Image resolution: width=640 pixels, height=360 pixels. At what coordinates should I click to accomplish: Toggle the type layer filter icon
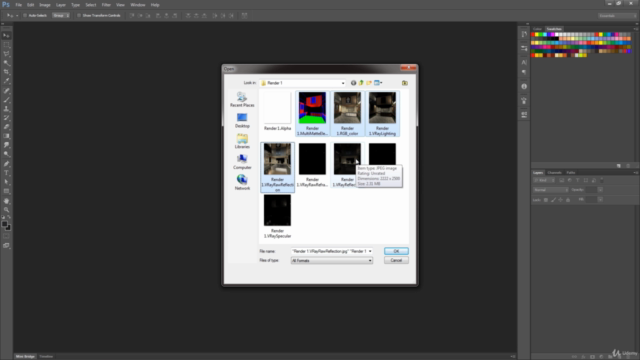(x=578, y=180)
